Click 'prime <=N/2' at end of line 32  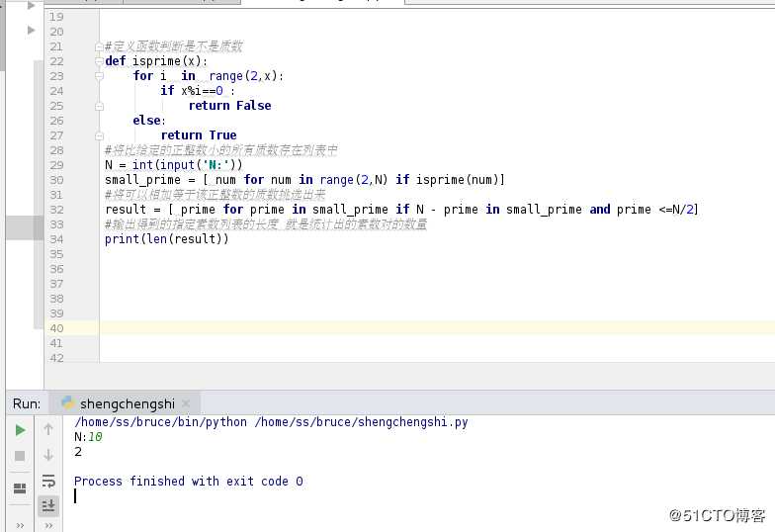tap(654, 210)
